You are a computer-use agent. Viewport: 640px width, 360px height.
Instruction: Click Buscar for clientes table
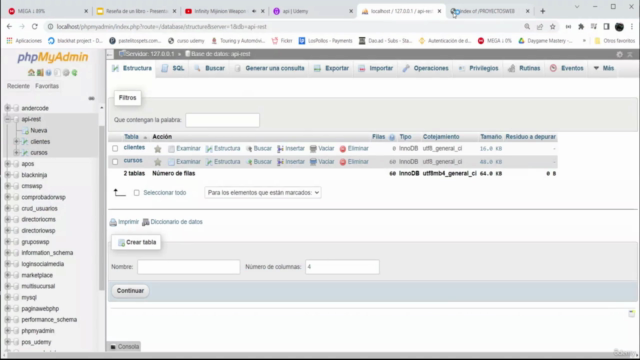pyautogui.click(x=259, y=149)
